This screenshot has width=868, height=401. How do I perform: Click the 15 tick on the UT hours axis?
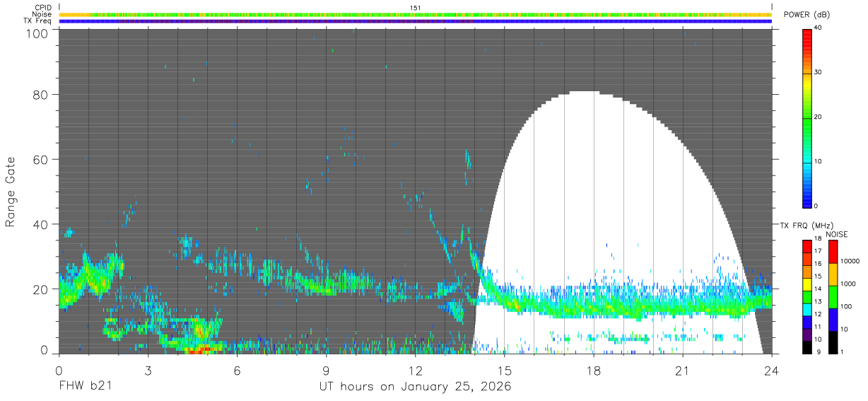(x=505, y=369)
